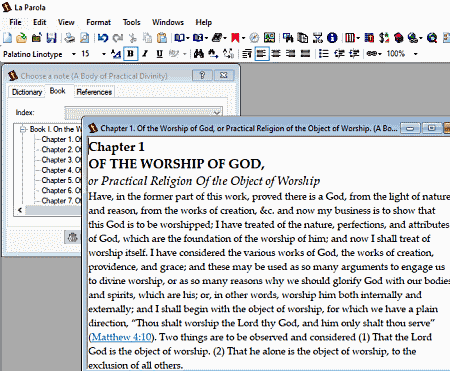Select Chapter 3 in the book tree
This screenshot has height=371, width=450.
pyautogui.click(x=61, y=160)
